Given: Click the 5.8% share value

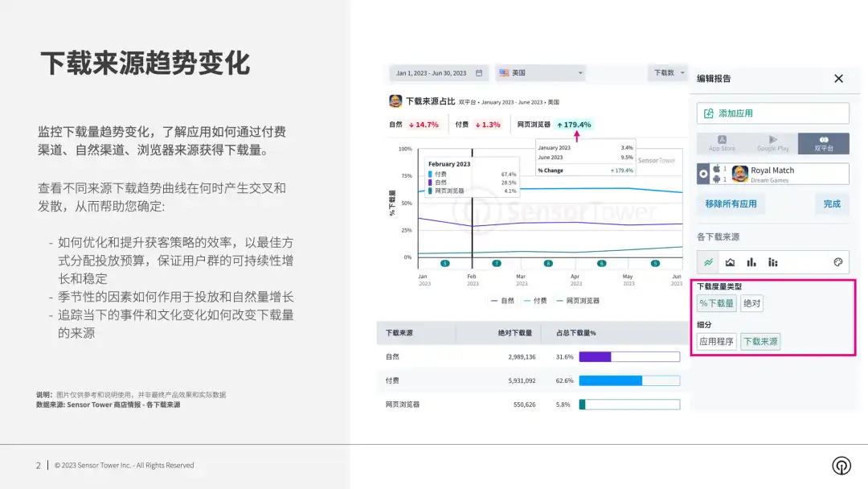Looking at the screenshot, I should 563,405.
